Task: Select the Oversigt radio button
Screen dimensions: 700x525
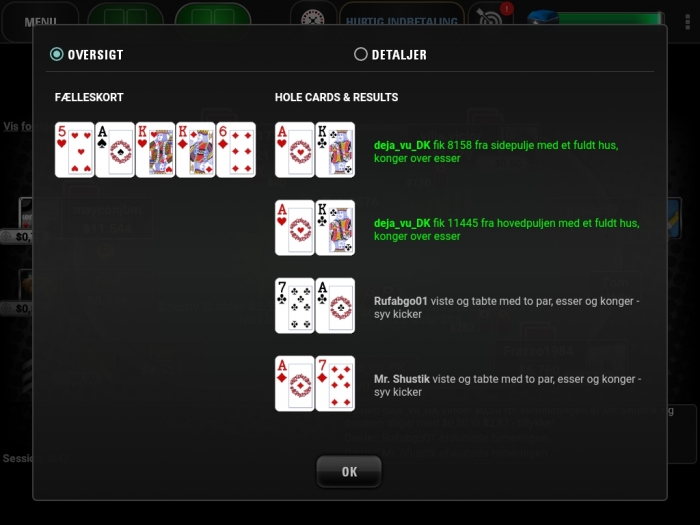Action: tap(57, 54)
